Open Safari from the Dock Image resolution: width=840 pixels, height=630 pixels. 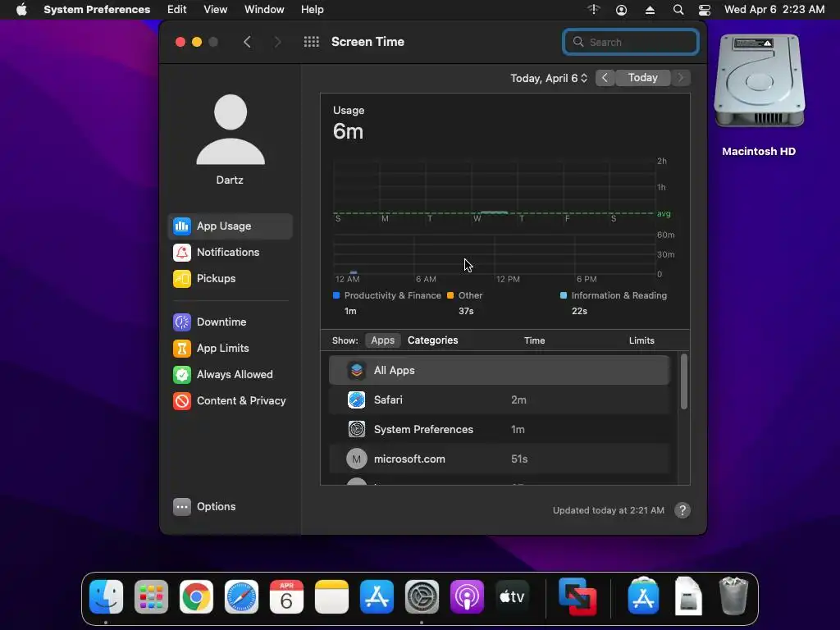(x=241, y=597)
